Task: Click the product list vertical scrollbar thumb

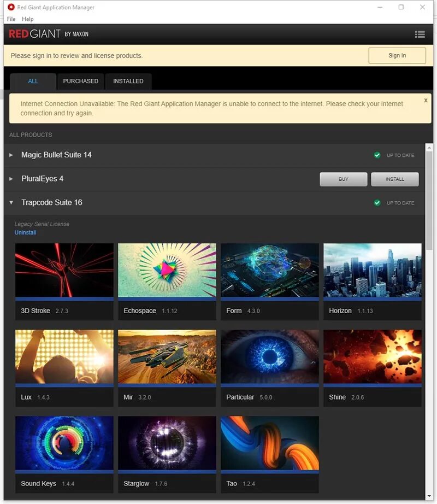Action: (x=429, y=200)
